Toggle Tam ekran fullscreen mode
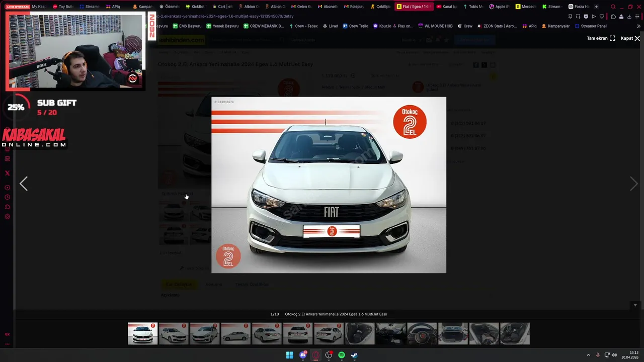The width and height of the screenshot is (644, 362). [x=601, y=38]
